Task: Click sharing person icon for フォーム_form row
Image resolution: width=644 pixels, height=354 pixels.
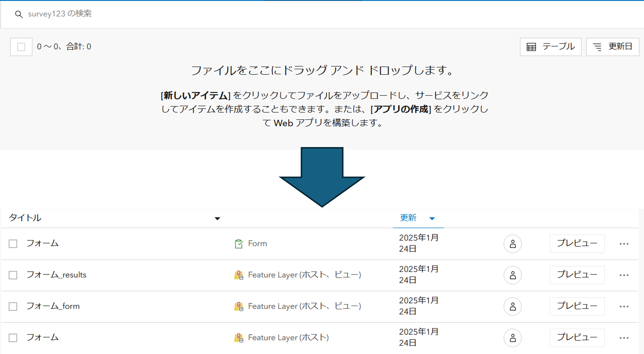Action: (x=512, y=306)
